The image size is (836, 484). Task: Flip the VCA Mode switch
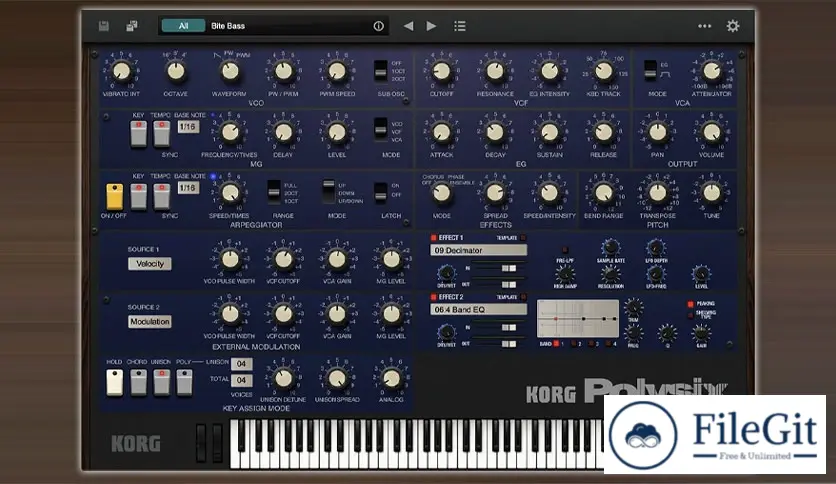650,70
